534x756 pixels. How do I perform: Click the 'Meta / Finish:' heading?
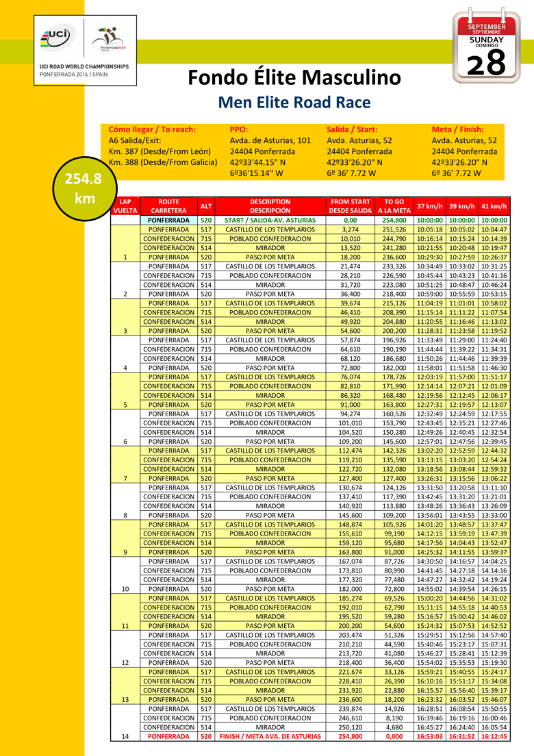(x=457, y=129)
